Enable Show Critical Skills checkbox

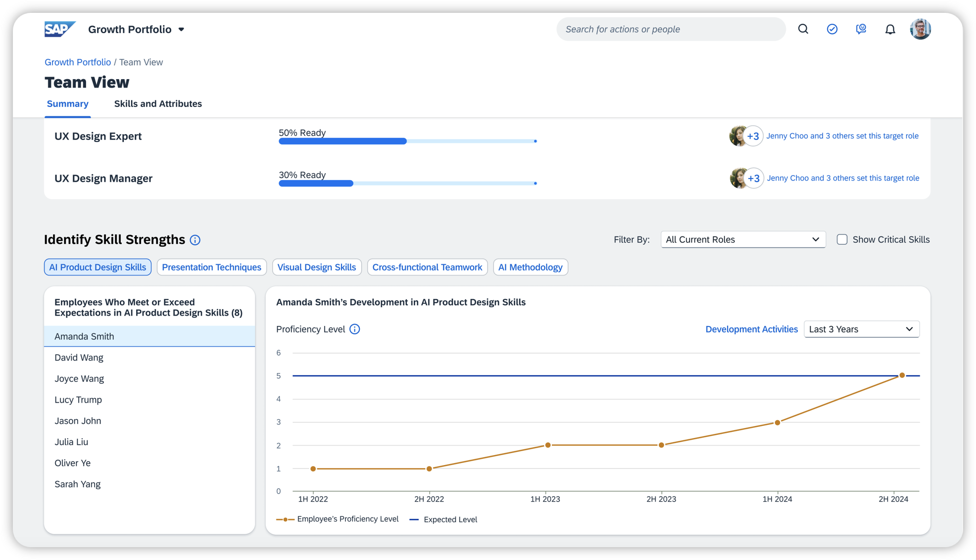(x=842, y=239)
